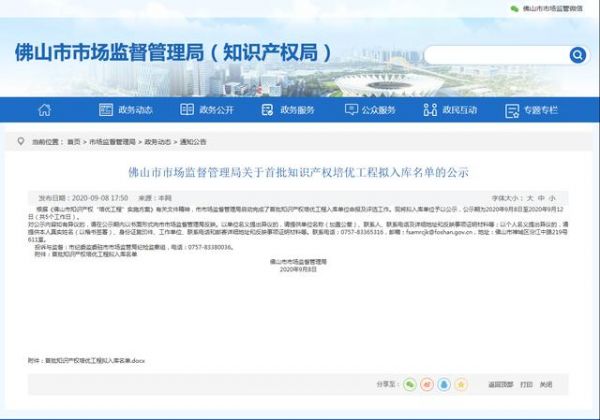Focus the site search input field

497,55
